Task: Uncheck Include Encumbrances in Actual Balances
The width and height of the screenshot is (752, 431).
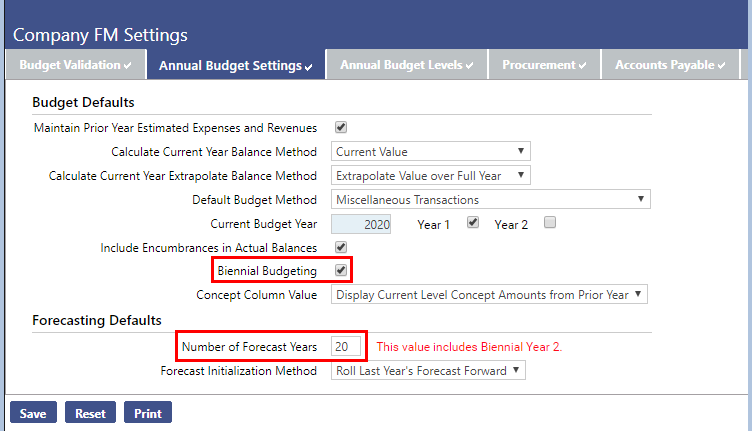Action: click(341, 247)
